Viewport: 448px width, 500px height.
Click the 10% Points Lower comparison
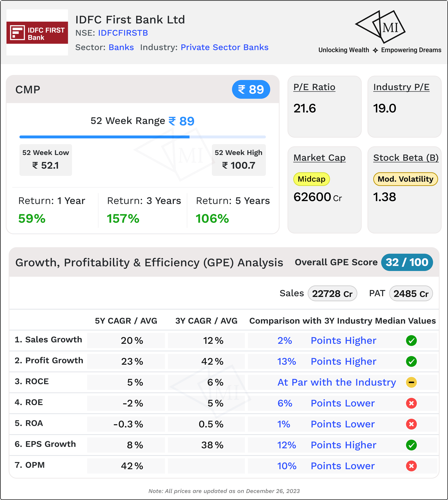click(x=326, y=466)
